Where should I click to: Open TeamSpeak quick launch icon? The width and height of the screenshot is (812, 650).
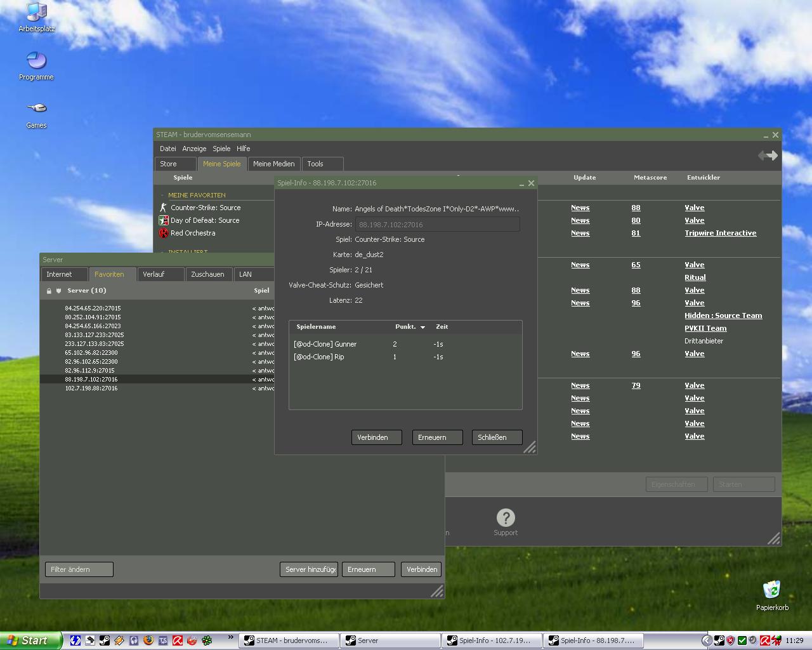[x=163, y=640]
